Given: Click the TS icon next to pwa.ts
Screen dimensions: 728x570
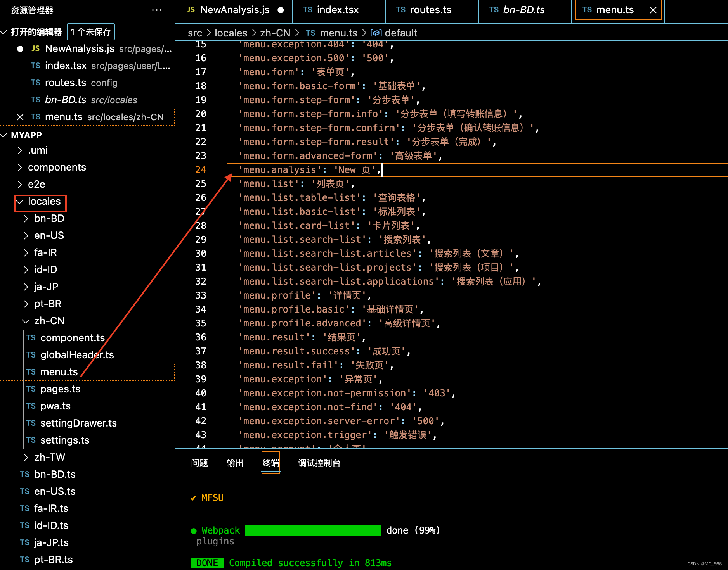Looking at the screenshot, I should 31,406.
